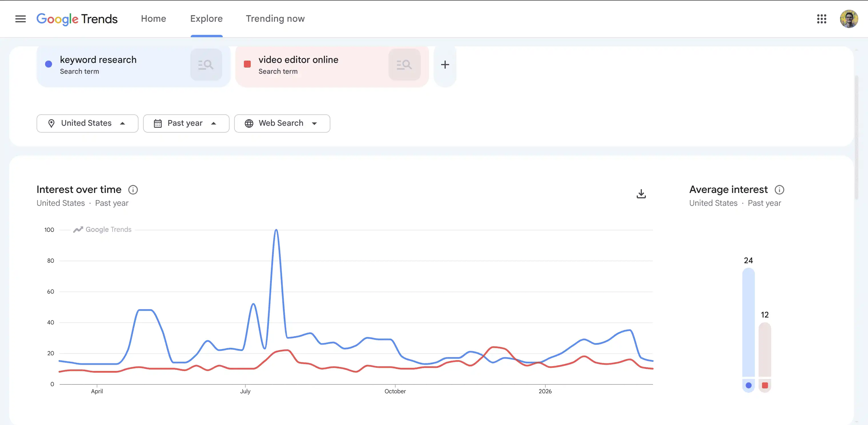868x425 pixels.
Task: Open the Interest over time info tooltip
Action: tap(133, 189)
